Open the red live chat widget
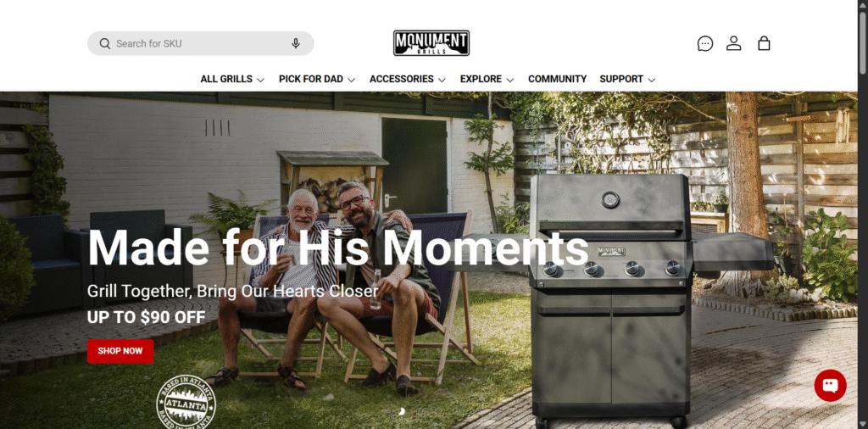This screenshot has width=868, height=429. [x=830, y=385]
